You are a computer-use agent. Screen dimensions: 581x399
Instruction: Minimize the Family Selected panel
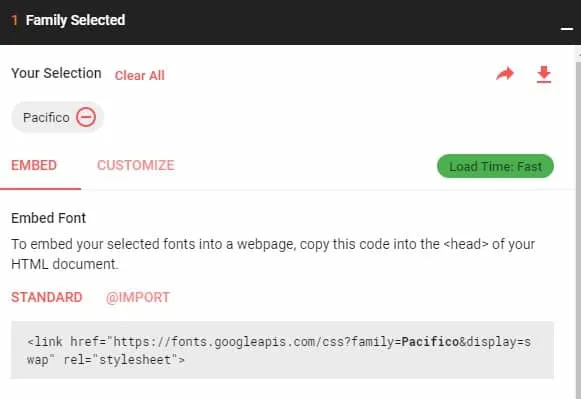coord(567,29)
